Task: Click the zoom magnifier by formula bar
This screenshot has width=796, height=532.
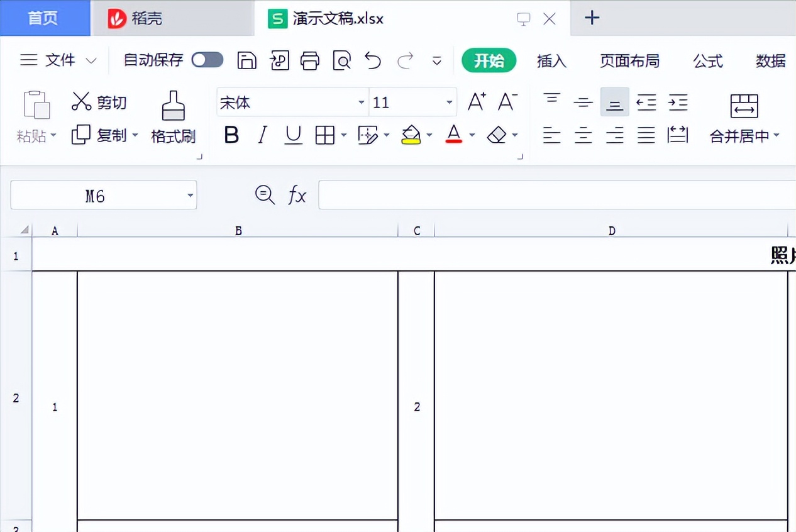Action: coord(265,195)
